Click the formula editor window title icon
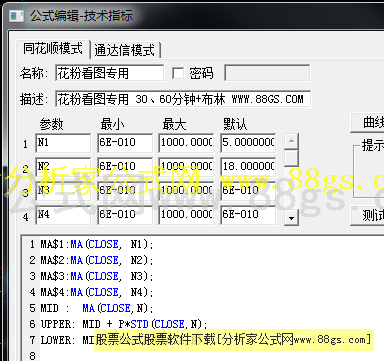Image resolution: width=384 pixels, height=361 pixels. [x=16, y=15]
